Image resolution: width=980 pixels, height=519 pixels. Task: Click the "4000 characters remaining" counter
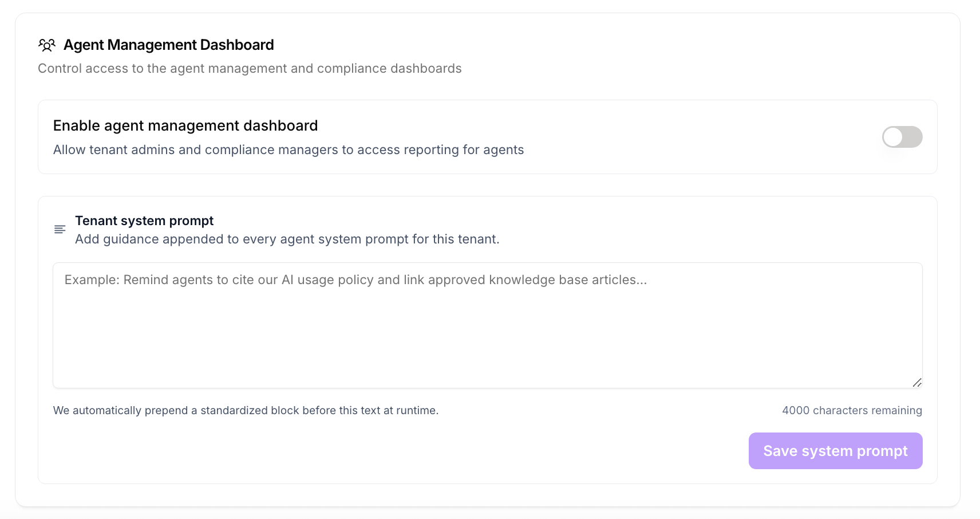coord(852,410)
